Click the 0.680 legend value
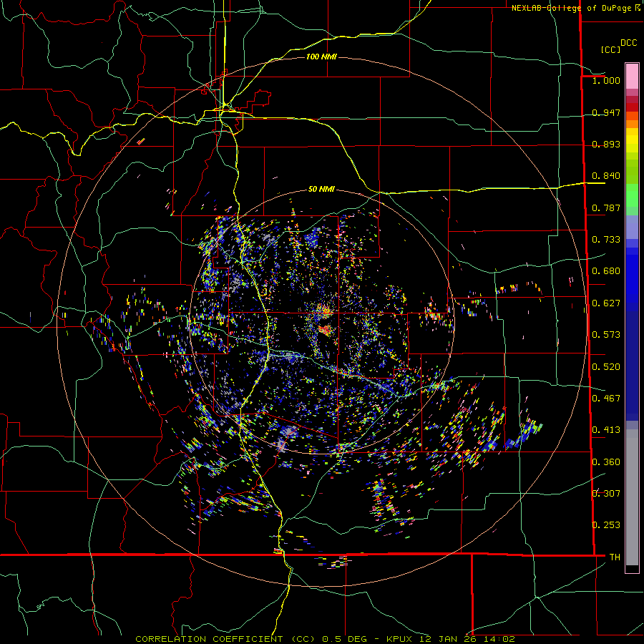This screenshot has height=644, width=644. [606, 271]
